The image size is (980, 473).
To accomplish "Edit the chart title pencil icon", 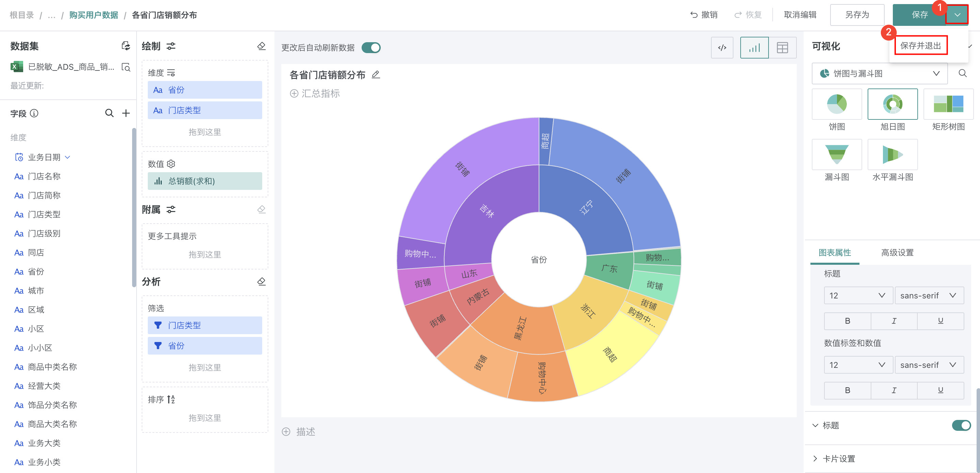I will click(376, 75).
